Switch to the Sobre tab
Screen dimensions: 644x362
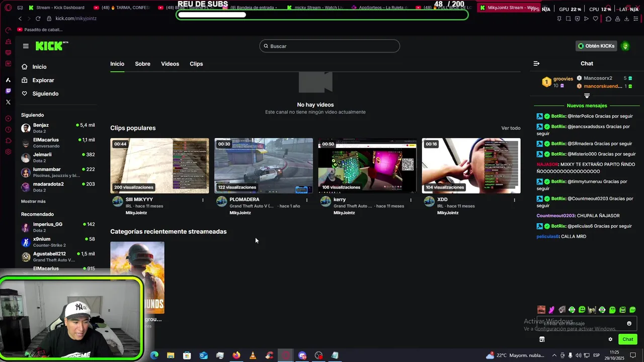pos(142,64)
